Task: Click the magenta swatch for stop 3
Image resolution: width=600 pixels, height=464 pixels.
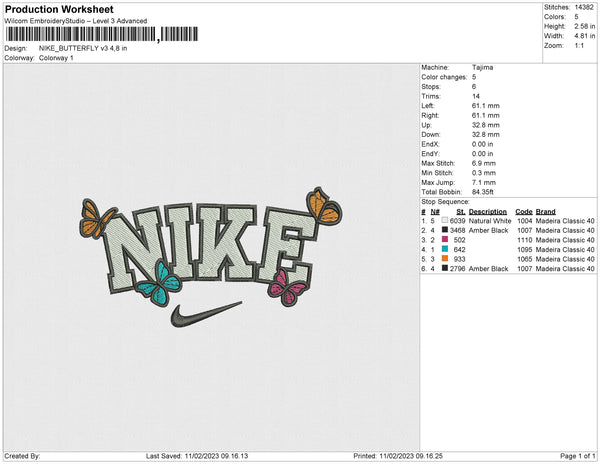Action: pos(445,240)
